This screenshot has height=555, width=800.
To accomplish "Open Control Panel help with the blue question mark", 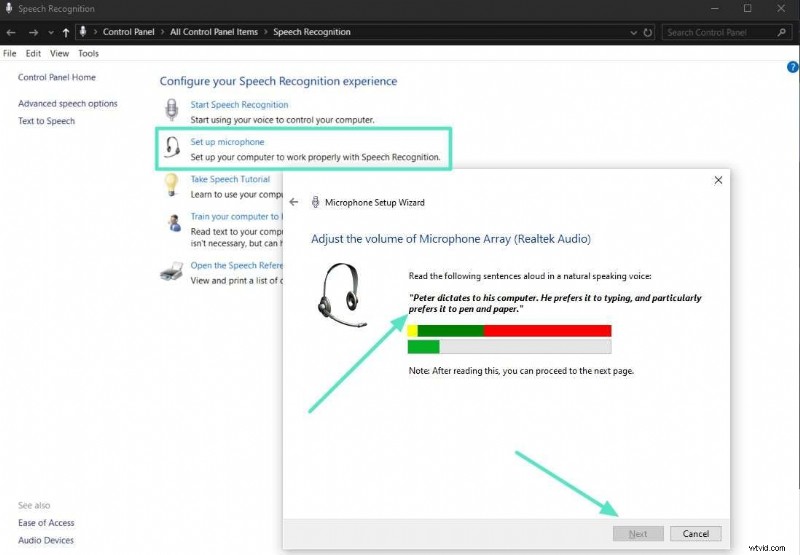I will 792,67.
